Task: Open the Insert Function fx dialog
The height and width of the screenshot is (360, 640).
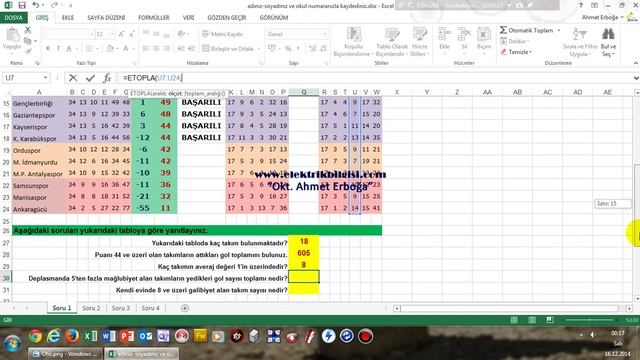Action: click(107, 78)
